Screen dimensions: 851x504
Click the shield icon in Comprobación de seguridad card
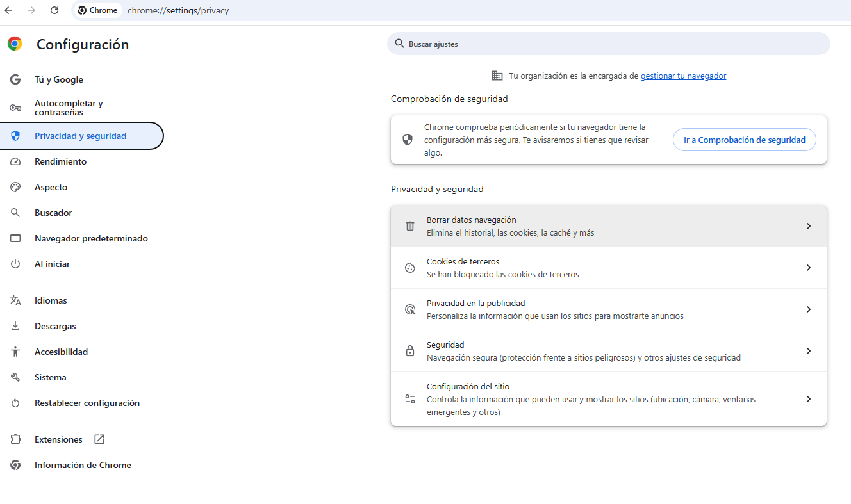(408, 140)
